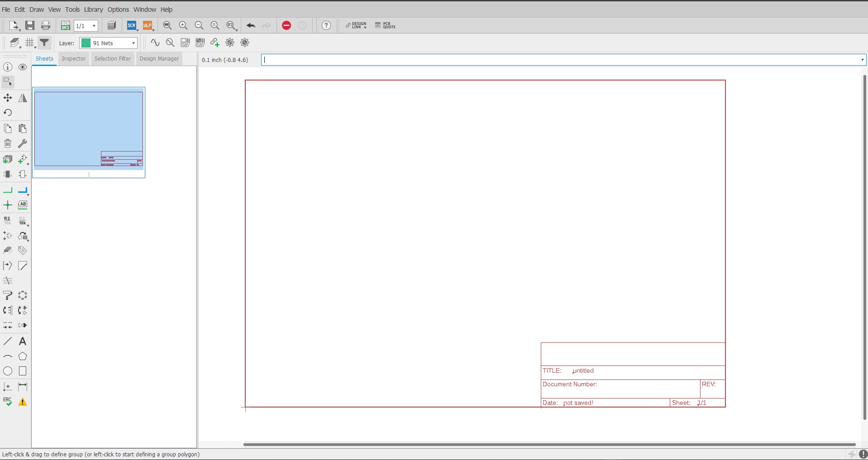The width and height of the screenshot is (868, 460).
Task: Select the sheet 1 thumbnail
Action: (89, 130)
